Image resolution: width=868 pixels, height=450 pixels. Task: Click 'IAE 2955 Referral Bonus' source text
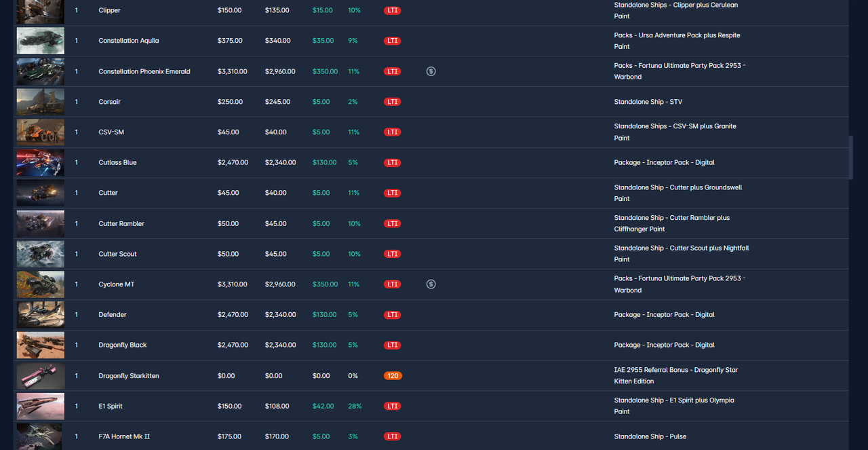point(676,375)
